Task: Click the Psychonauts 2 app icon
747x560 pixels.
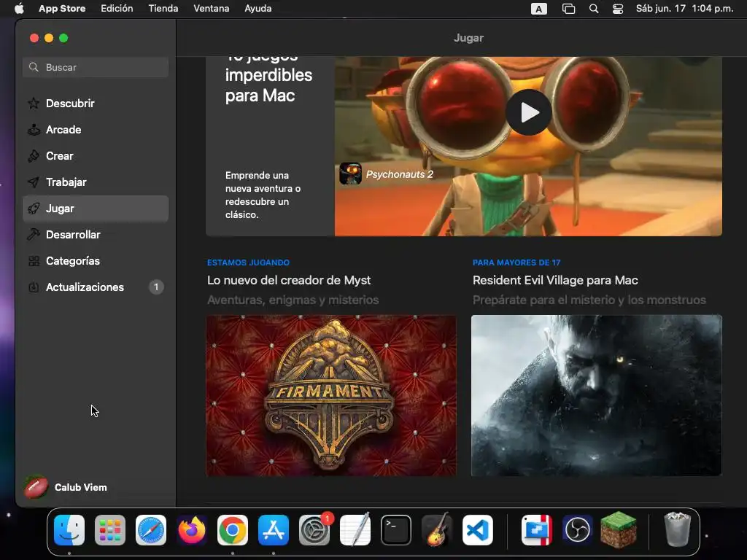Action: pos(350,174)
